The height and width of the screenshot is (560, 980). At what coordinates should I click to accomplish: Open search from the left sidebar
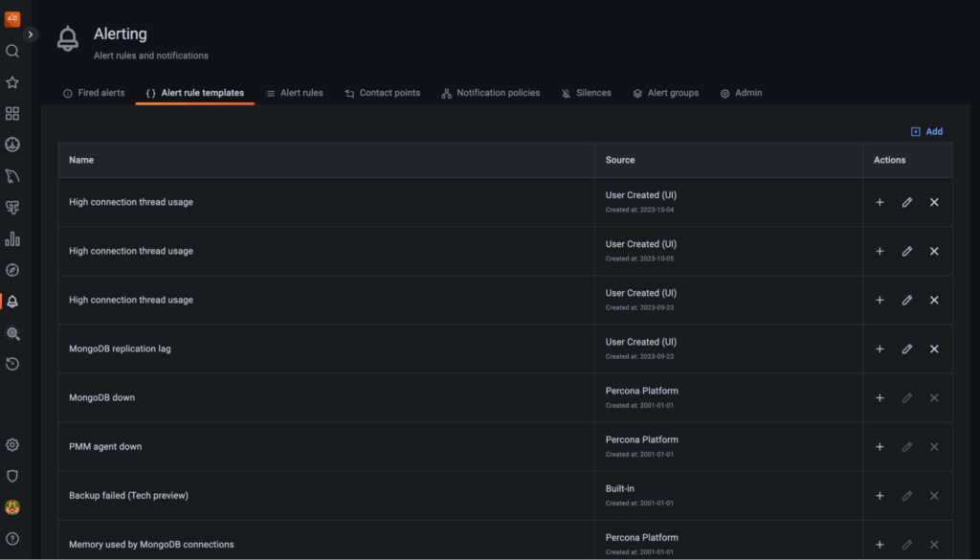[12, 51]
